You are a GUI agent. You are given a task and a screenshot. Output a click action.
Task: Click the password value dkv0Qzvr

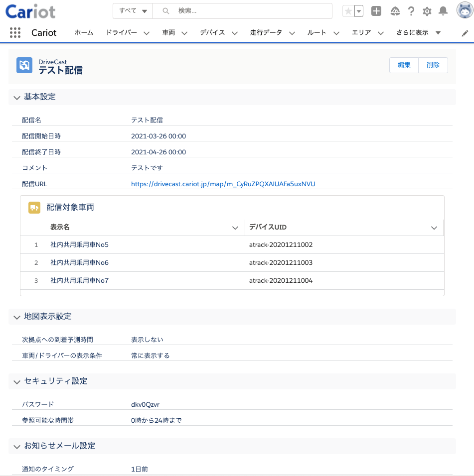tap(145, 404)
